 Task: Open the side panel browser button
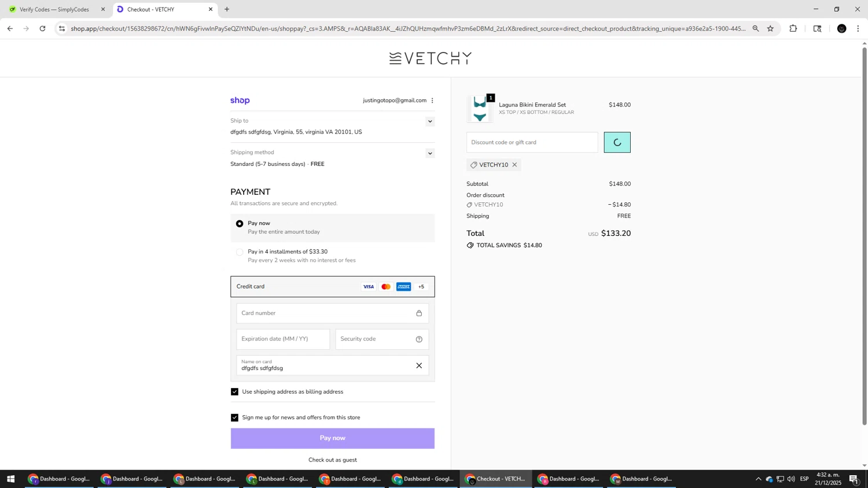point(818,28)
